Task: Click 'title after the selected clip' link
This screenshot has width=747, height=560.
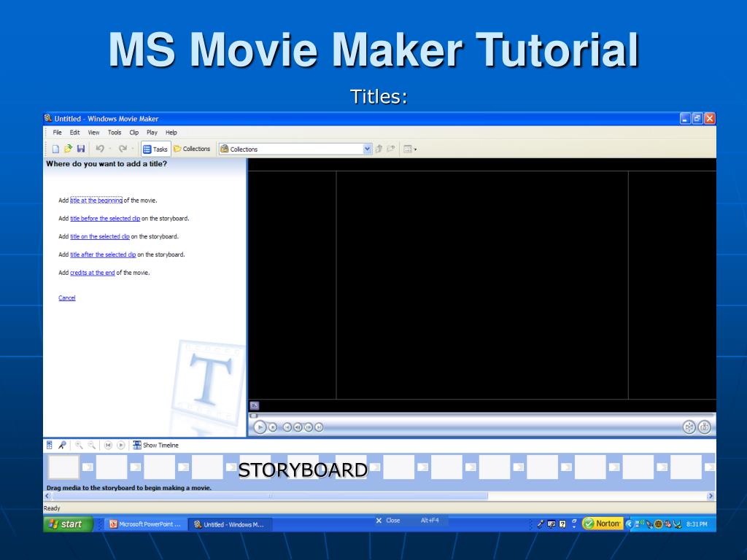Action: (103, 254)
